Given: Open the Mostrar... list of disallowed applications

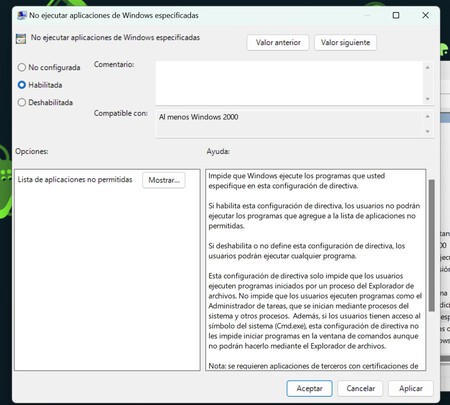Looking at the screenshot, I should [164, 180].
